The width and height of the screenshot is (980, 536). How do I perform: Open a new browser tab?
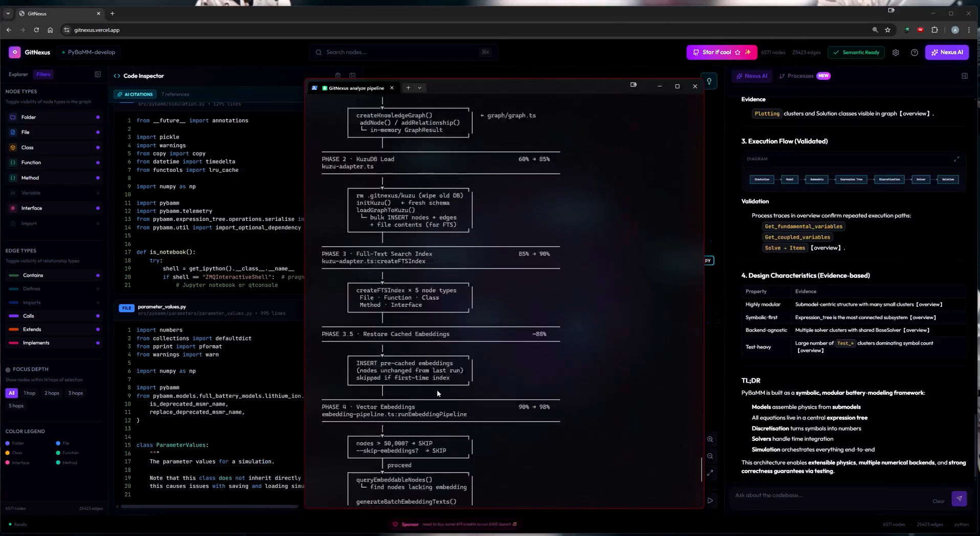pyautogui.click(x=113, y=13)
